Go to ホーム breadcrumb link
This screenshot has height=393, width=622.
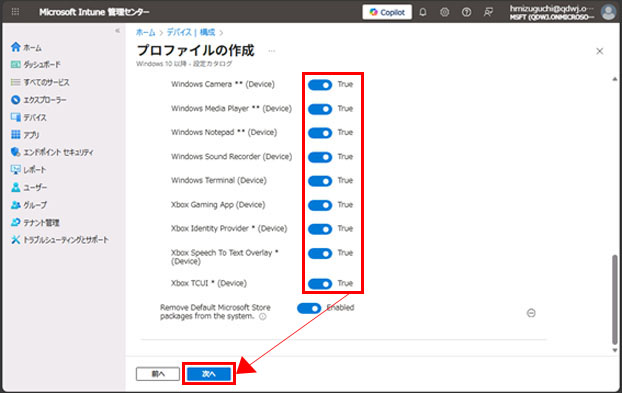[146, 33]
